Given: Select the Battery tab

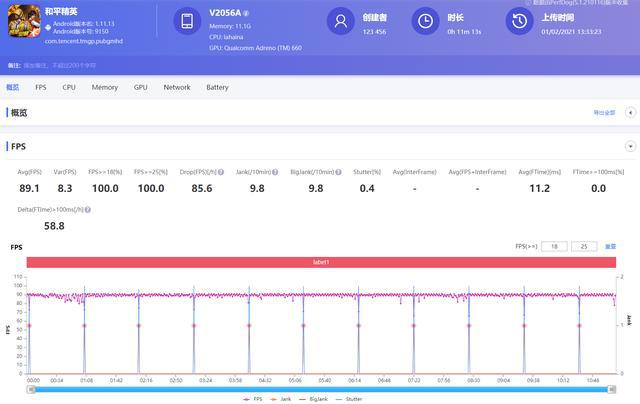Looking at the screenshot, I should coord(217,88).
